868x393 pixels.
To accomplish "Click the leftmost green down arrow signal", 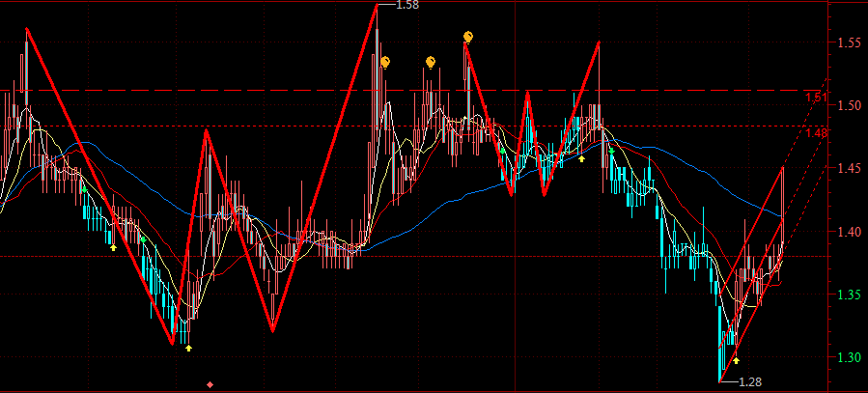I will (x=84, y=189).
